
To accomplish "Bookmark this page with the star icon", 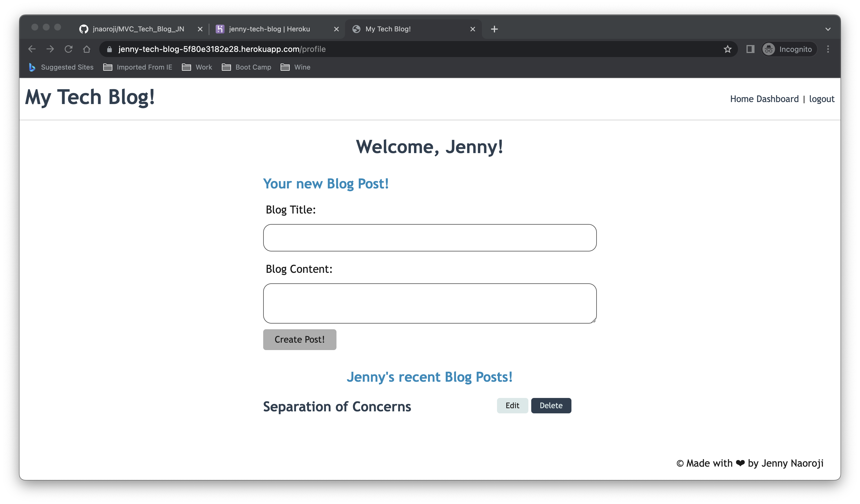I will point(727,49).
